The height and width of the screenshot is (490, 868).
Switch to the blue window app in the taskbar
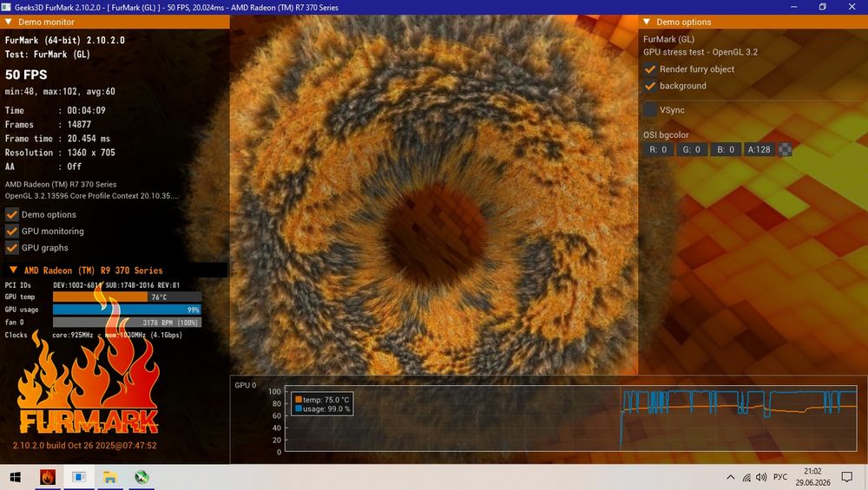pyautogui.click(x=79, y=477)
